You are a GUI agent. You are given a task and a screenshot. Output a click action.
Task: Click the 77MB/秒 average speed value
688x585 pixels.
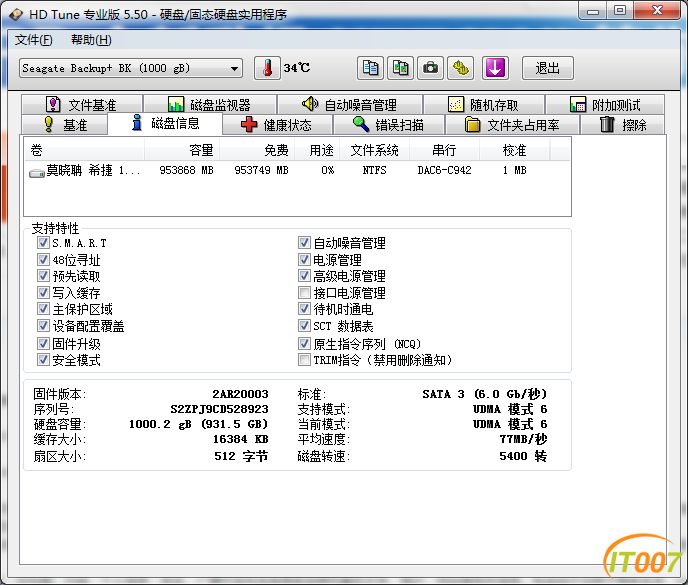pos(523,439)
